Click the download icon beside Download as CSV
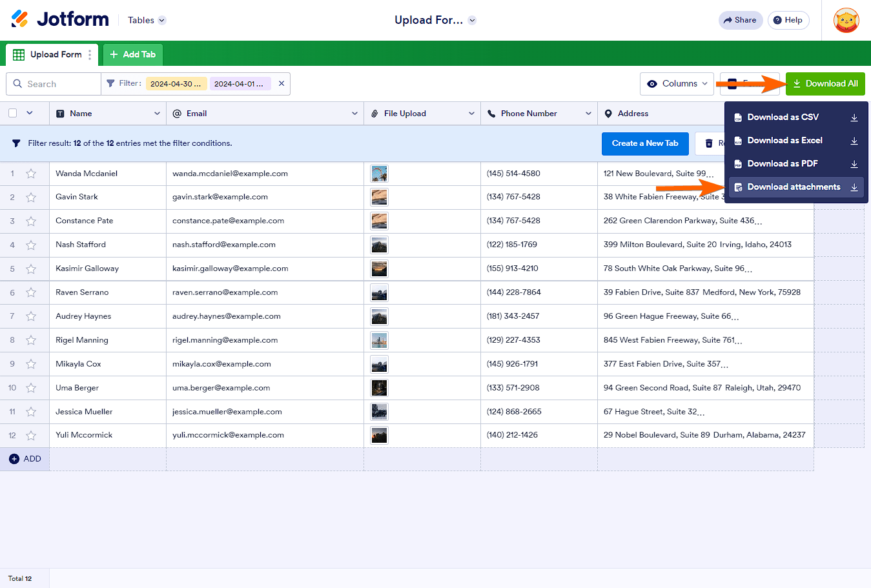This screenshot has height=588, width=871. tap(854, 117)
